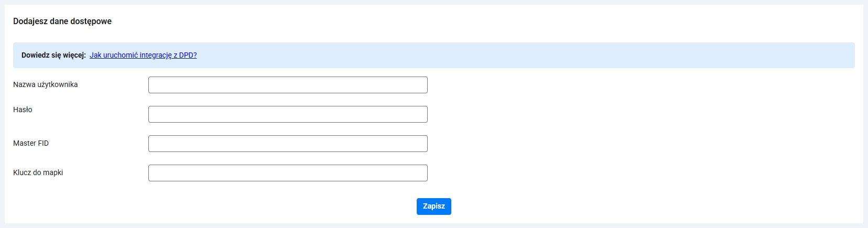Activate the Master FID text box
Screen dimensions: 868x228
coord(288,144)
